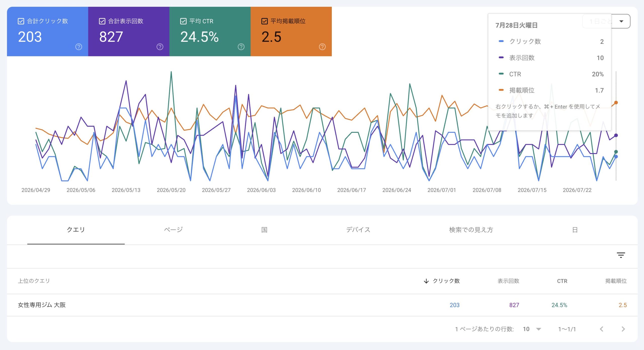Select query 女性専用ジム 大阪 row

pyautogui.click(x=322, y=305)
